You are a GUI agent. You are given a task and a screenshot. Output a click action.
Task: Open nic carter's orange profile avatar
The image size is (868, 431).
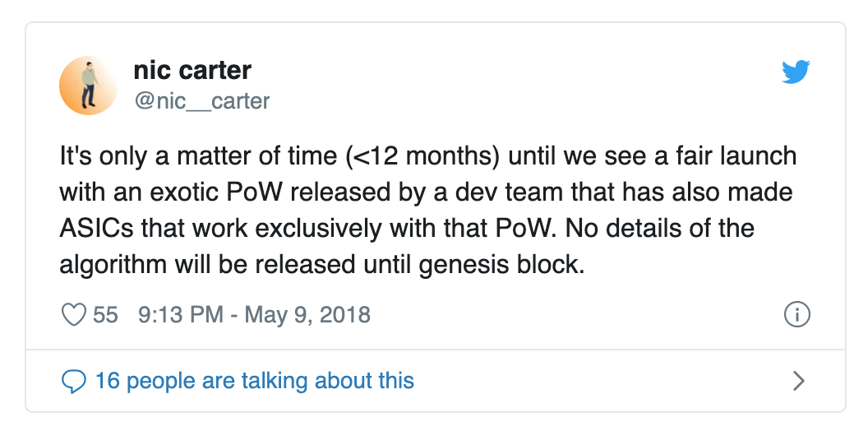(x=89, y=86)
